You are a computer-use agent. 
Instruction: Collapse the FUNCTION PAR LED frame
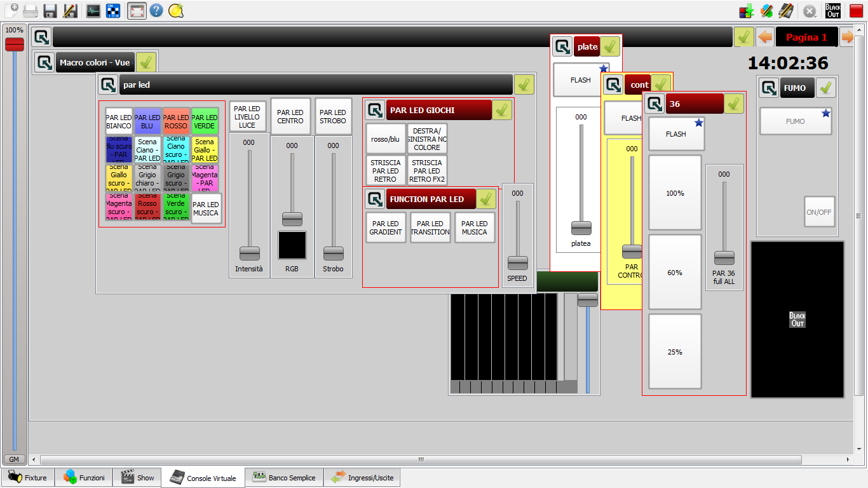click(x=375, y=199)
